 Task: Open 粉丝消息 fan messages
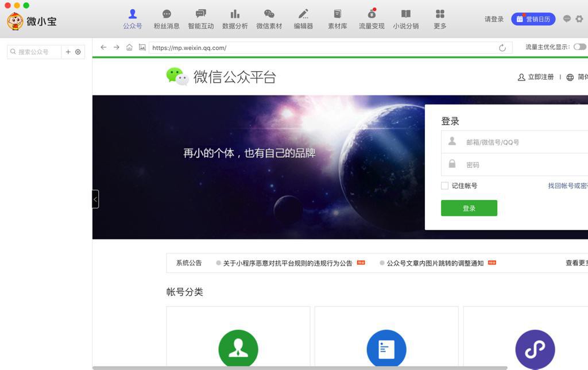coord(167,19)
